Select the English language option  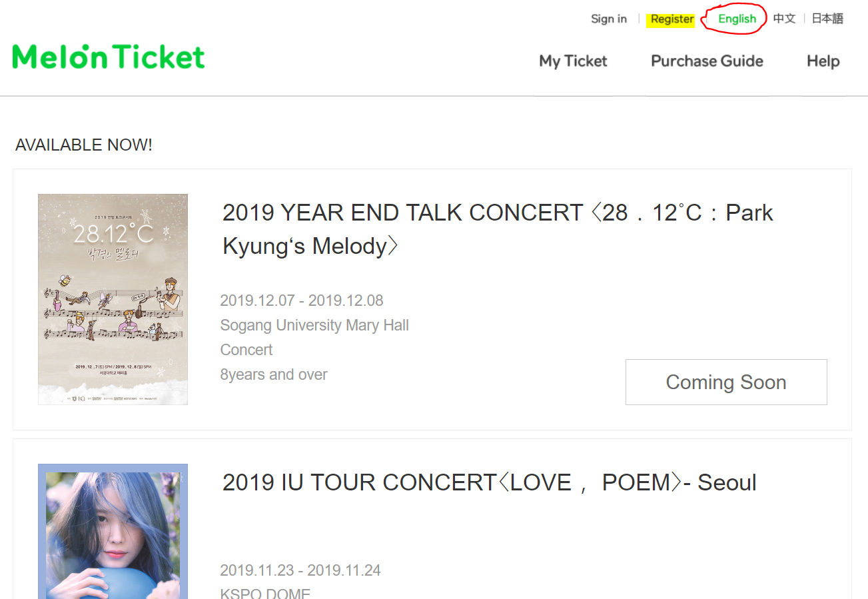(x=735, y=19)
